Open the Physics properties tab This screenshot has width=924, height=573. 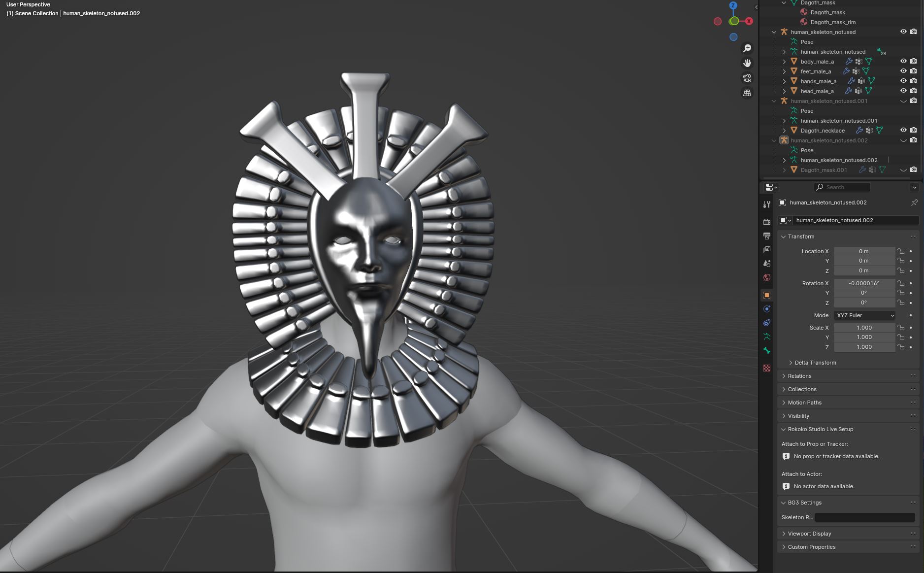click(x=767, y=309)
